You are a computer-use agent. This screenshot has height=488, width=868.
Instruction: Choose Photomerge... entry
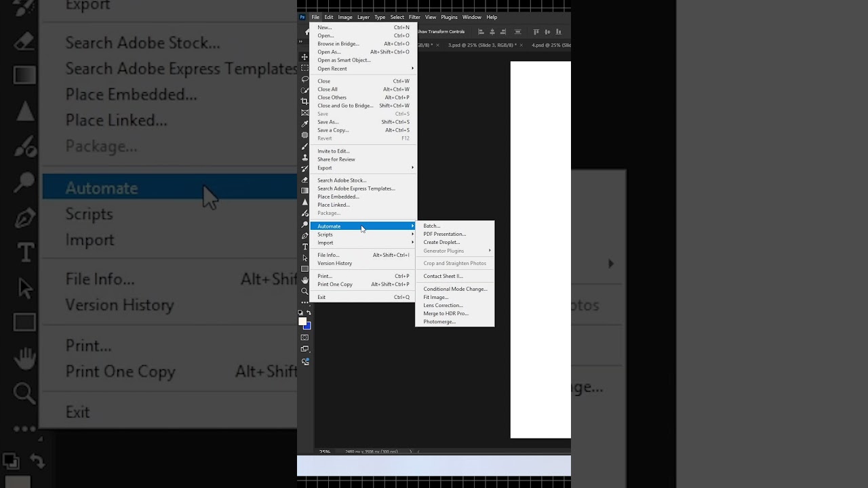(455, 321)
